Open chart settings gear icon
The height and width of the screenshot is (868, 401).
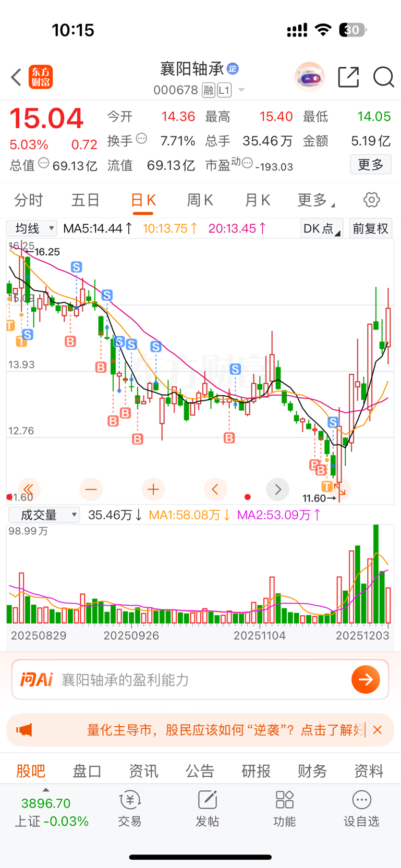(371, 200)
